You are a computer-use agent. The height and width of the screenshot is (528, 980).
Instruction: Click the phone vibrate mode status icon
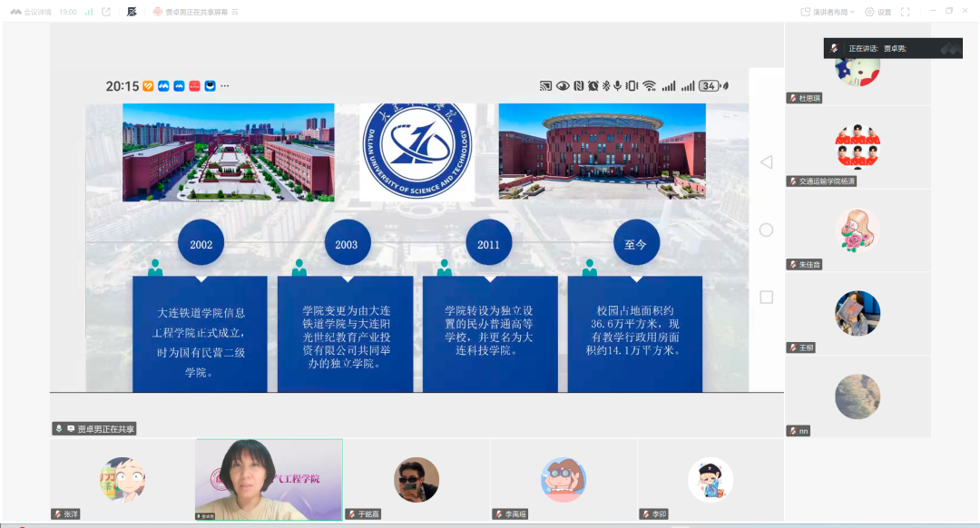[x=632, y=86]
